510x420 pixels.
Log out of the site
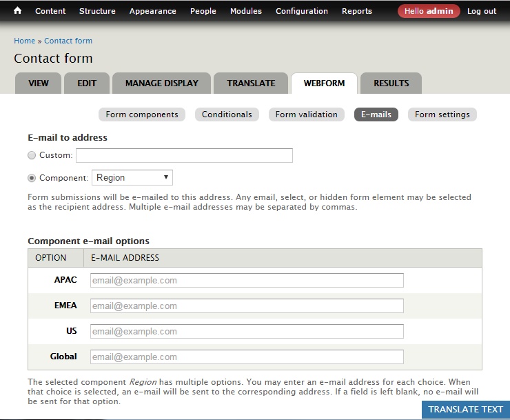[482, 11]
